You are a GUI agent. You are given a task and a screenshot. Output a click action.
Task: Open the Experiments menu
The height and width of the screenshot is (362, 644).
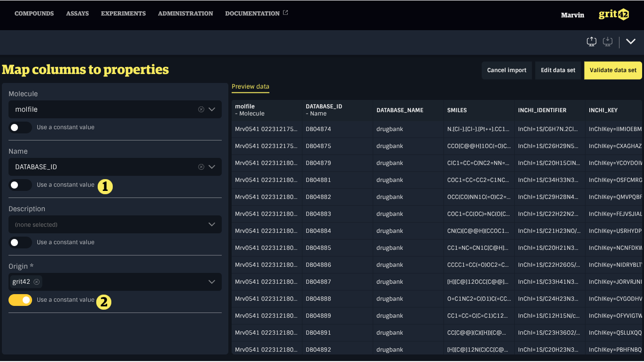click(123, 14)
